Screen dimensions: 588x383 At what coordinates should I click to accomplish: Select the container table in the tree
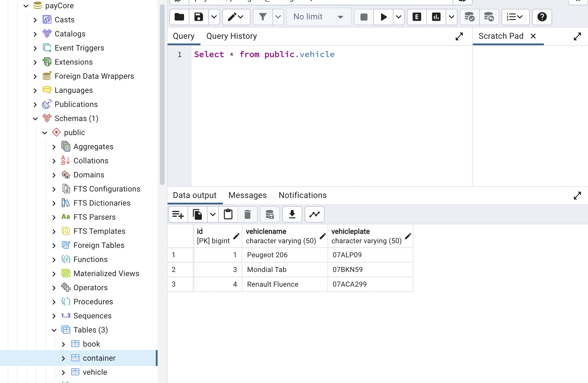point(99,358)
